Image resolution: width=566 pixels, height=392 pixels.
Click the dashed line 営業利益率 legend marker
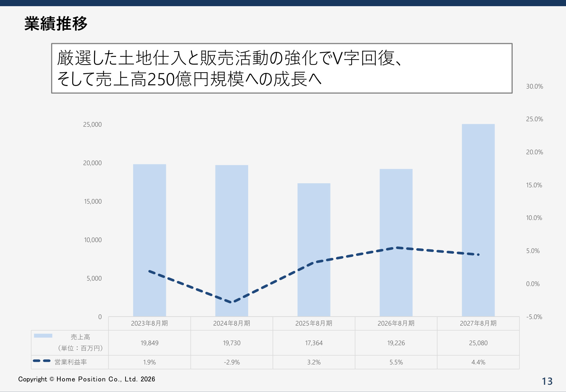point(42,361)
